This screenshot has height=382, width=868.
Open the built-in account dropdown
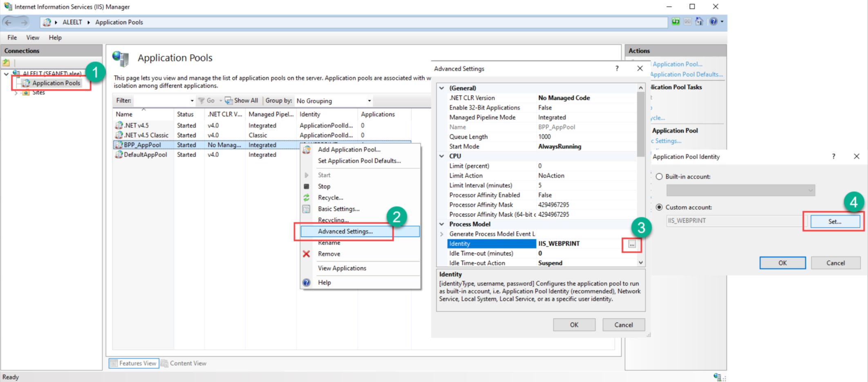click(x=740, y=190)
